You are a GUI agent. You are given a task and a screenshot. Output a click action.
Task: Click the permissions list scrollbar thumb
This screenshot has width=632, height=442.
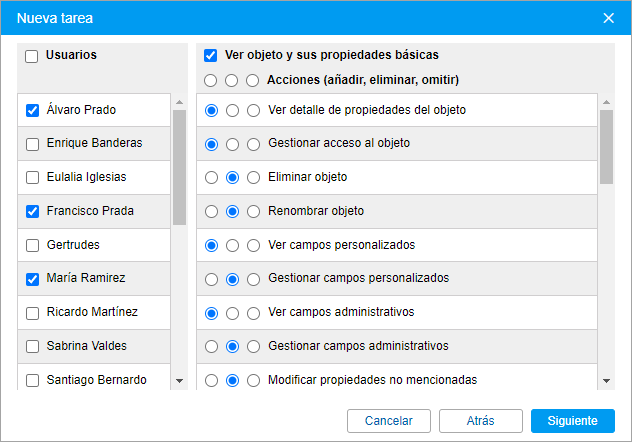click(x=606, y=147)
